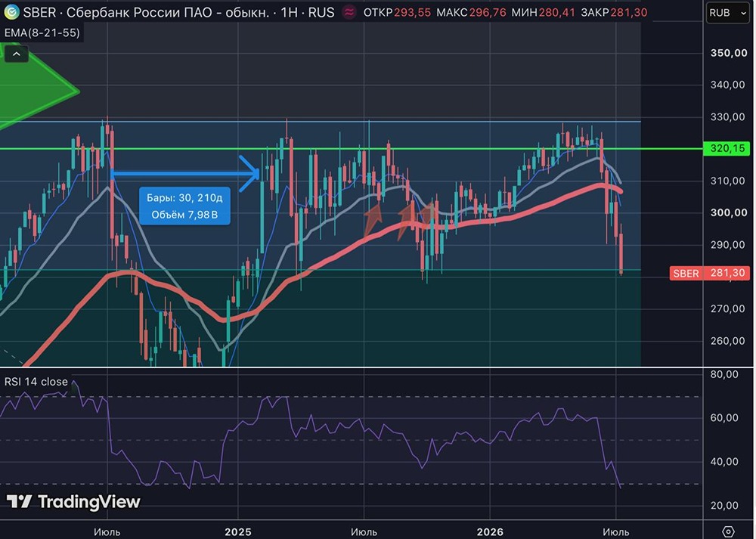This screenshot has height=539, width=756.
Task: Open the RUB currency dropdown
Action: (728, 13)
